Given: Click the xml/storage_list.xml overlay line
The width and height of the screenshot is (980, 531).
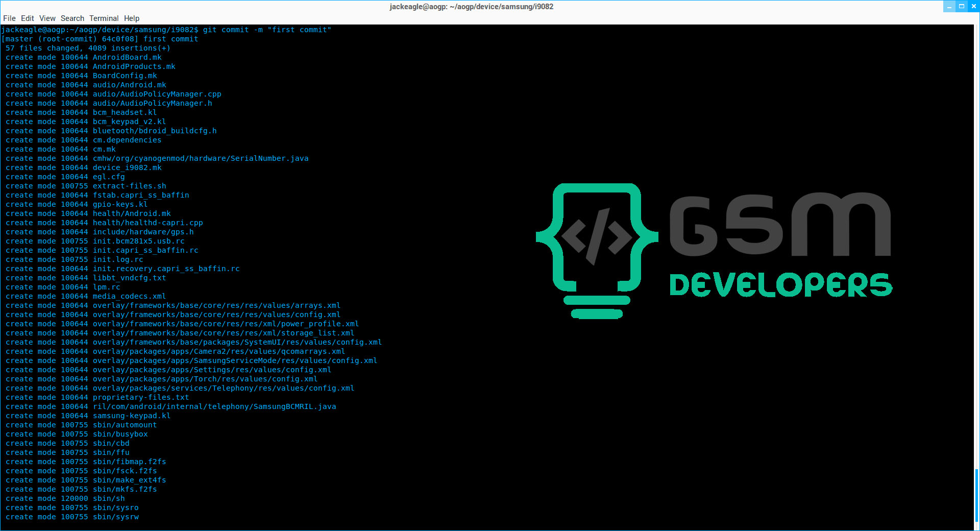Looking at the screenshot, I should click(x=180, y=333).
